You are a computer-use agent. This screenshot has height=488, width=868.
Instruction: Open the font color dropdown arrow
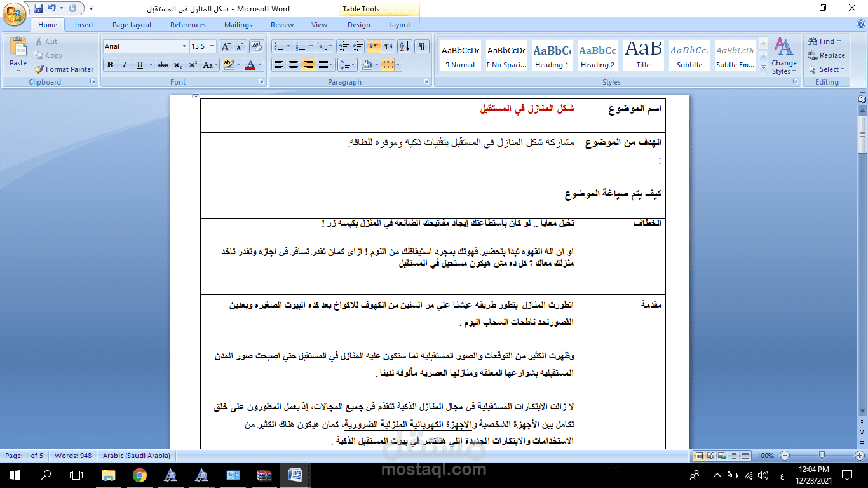(x=261, y=65)
